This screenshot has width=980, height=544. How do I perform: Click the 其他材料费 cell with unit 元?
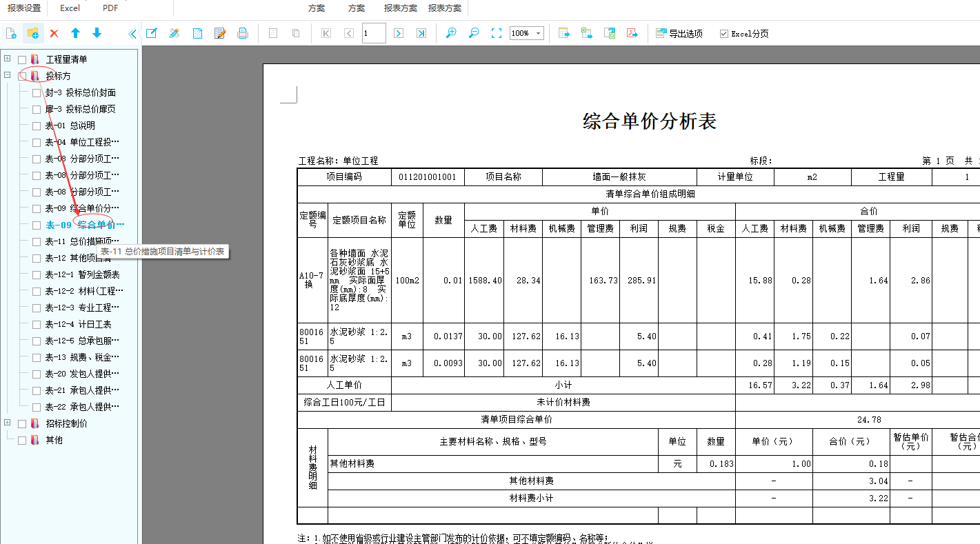coord(492,464)
